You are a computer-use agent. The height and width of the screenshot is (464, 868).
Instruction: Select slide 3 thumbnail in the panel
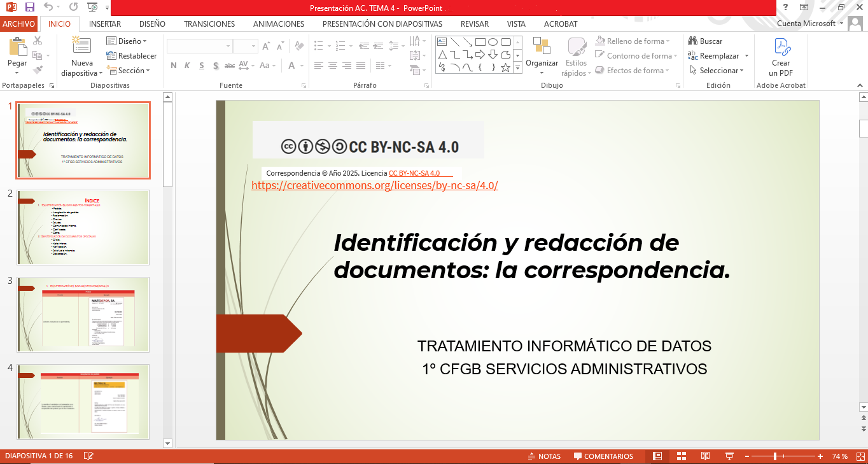tap(83, 314)
